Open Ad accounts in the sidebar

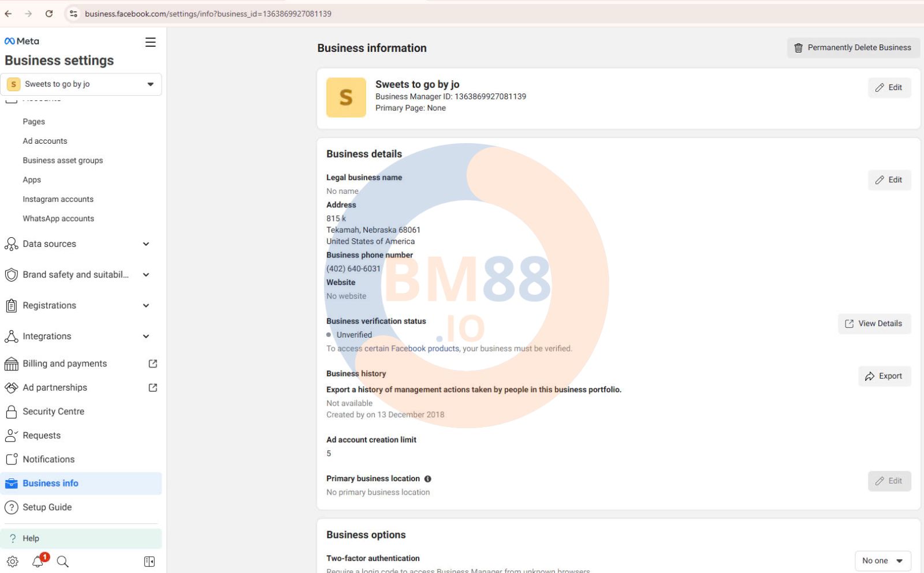[x=45, y=141]
